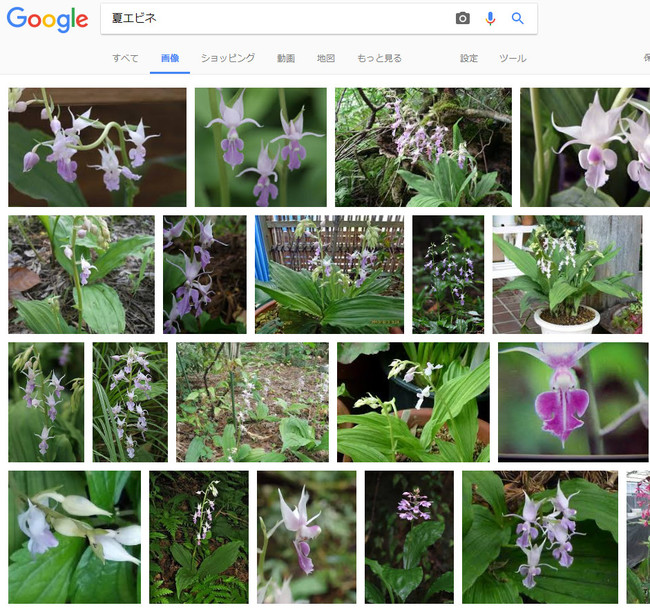The image size is (650, 610).
Task: Open orchid among ferns on forest floor
Action: pos(199,537)
